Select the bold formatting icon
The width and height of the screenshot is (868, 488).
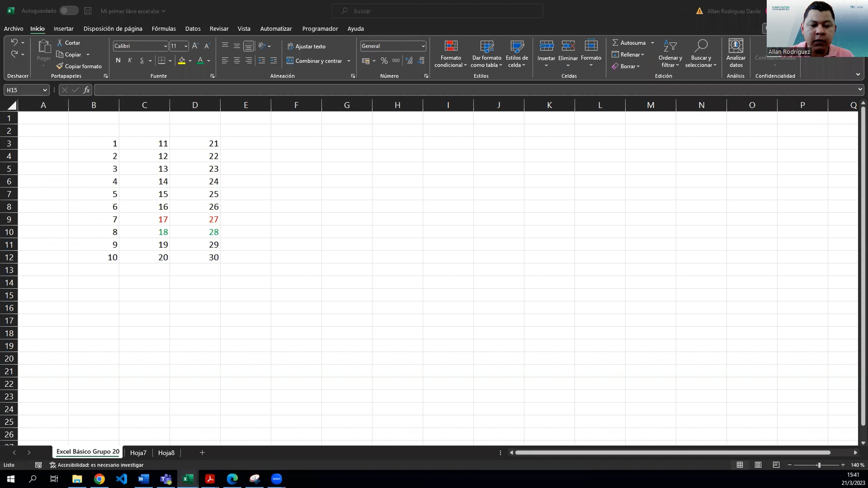point(118,60)
